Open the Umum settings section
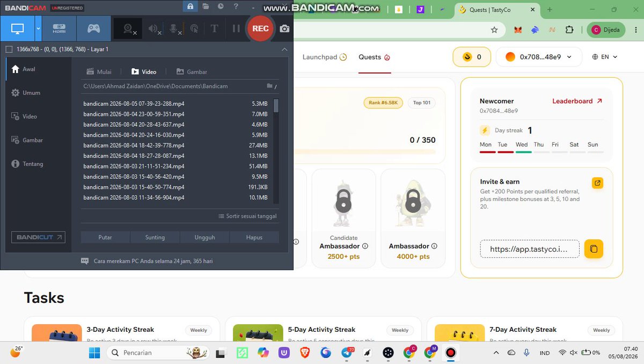The image size is (644, 364). click(39, 93)
